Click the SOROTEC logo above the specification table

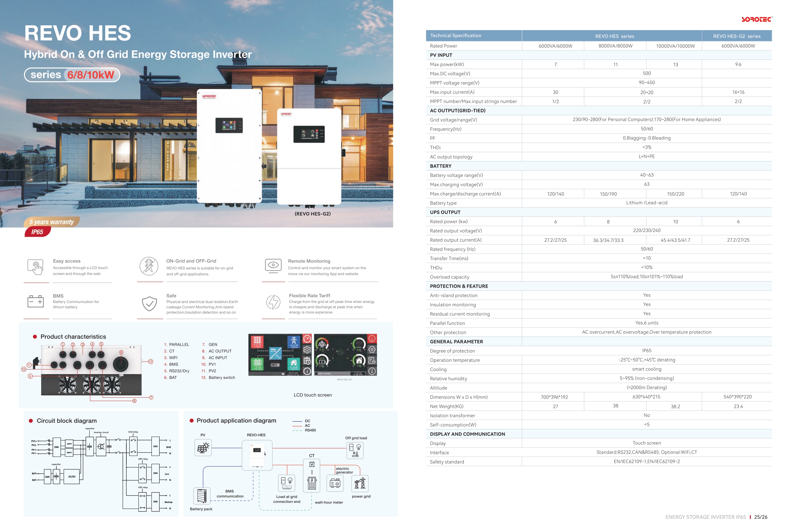[757, 19]
